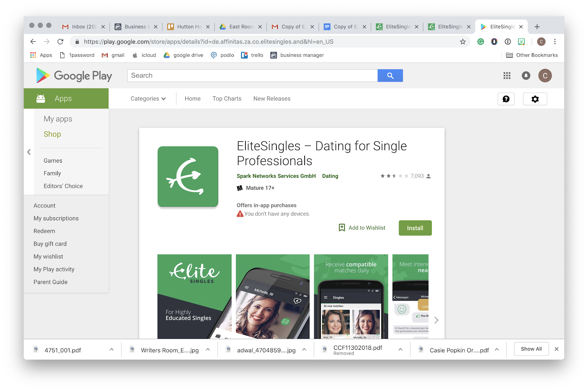Open options arrow for 4751_001.pdf download
Screen dimensions: 588x391
point(111,349)
